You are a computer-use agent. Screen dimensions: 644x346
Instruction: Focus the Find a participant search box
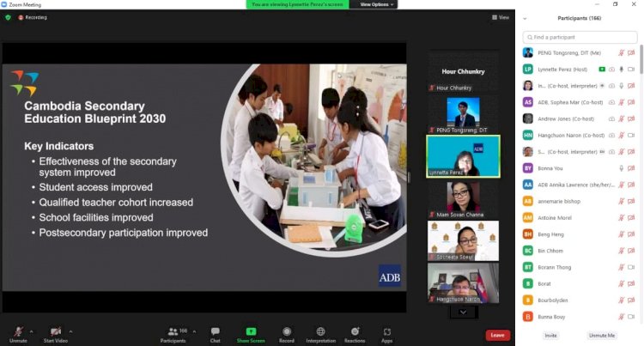pyautogui.click(x=580, y=37)
